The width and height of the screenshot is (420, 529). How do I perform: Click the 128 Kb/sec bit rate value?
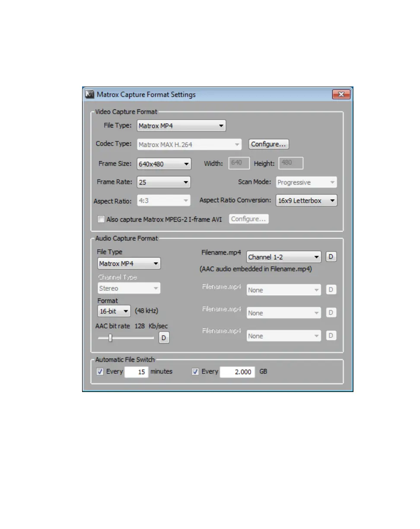[x=150, y=326]
